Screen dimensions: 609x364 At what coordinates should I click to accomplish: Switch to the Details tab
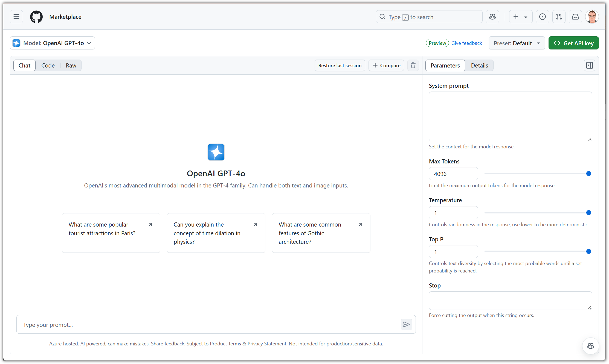tap(479, 66)
